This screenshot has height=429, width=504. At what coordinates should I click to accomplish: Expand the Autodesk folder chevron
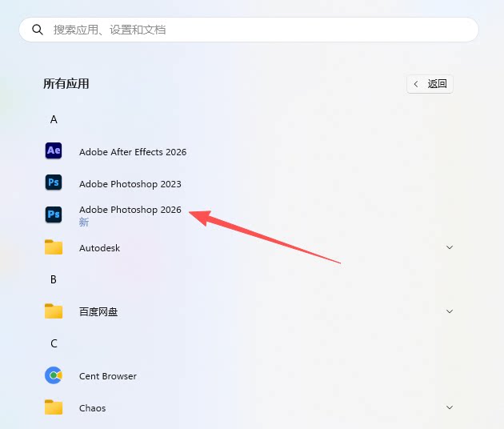tap(450, 247)
